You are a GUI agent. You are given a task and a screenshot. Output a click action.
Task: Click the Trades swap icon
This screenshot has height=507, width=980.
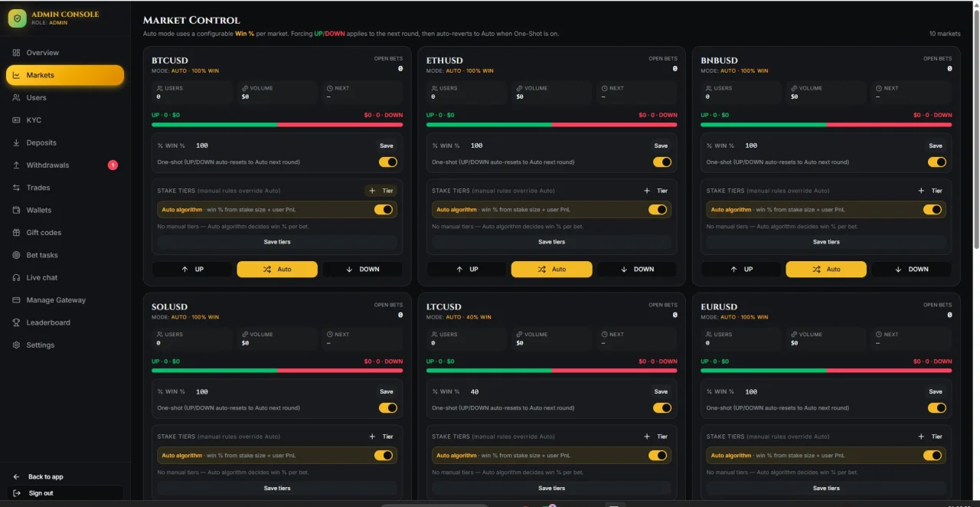click(x=16, y=188)
